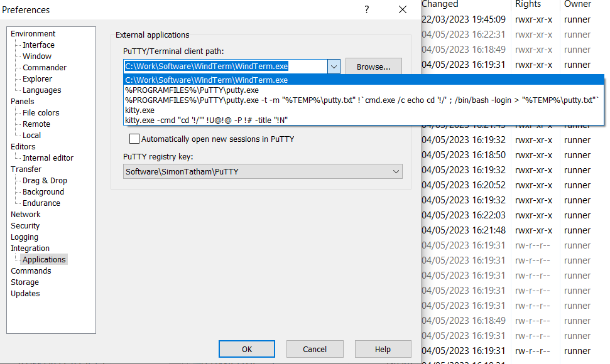Screen dimensions: 610x364
Task: Select Commands in the preferences tree
Action: pos(31,270)
